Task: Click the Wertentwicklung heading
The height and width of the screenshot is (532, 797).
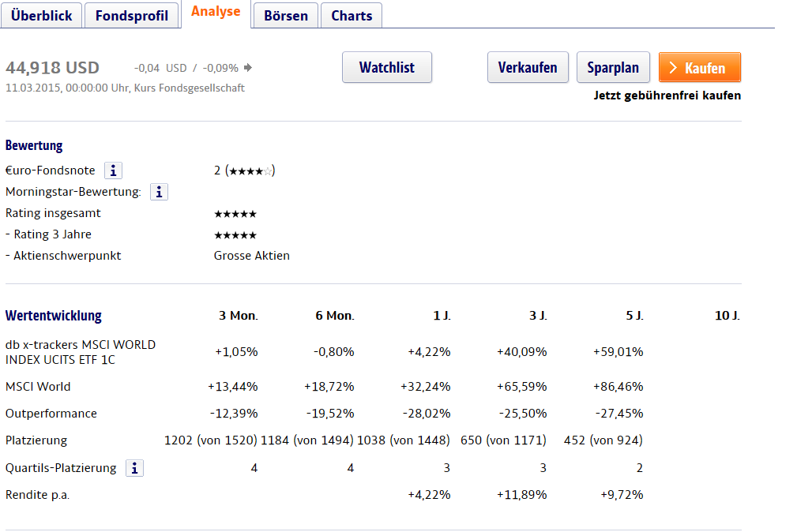Action: 54,316
